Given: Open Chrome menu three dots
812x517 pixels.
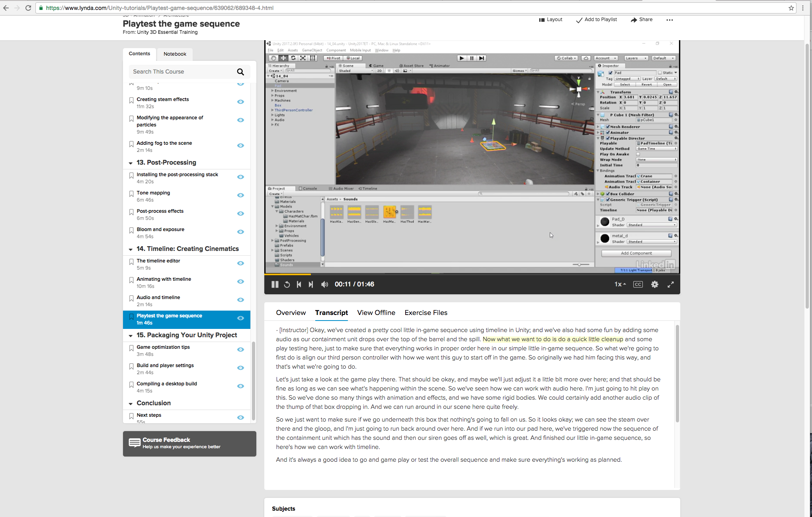Looking at the screenshot, I should coord(803,8).
